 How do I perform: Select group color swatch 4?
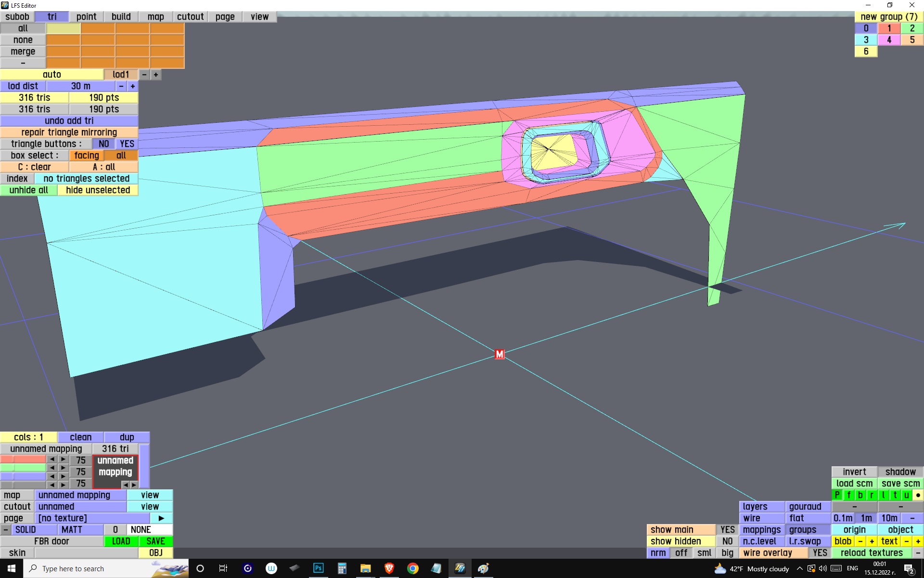[889, 40]
